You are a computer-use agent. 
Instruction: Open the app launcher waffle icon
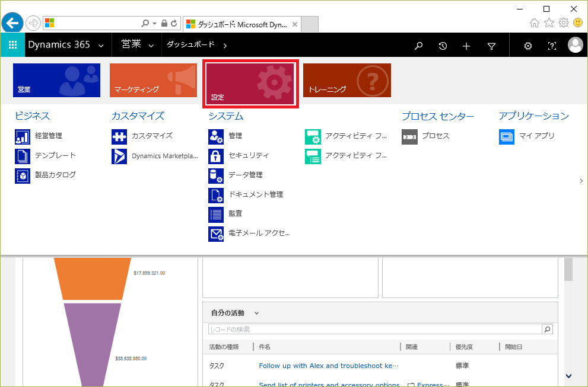12,45
